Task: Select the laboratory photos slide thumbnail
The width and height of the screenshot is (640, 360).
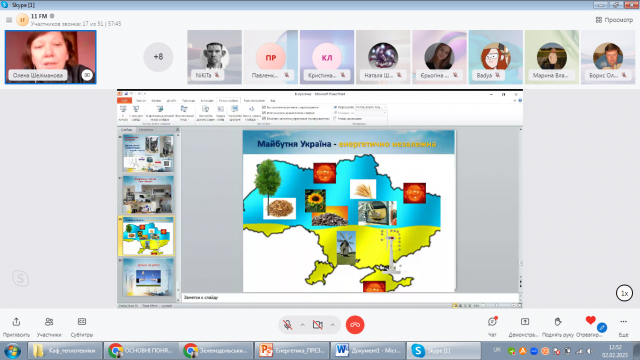Action: (x=148, y=195)
